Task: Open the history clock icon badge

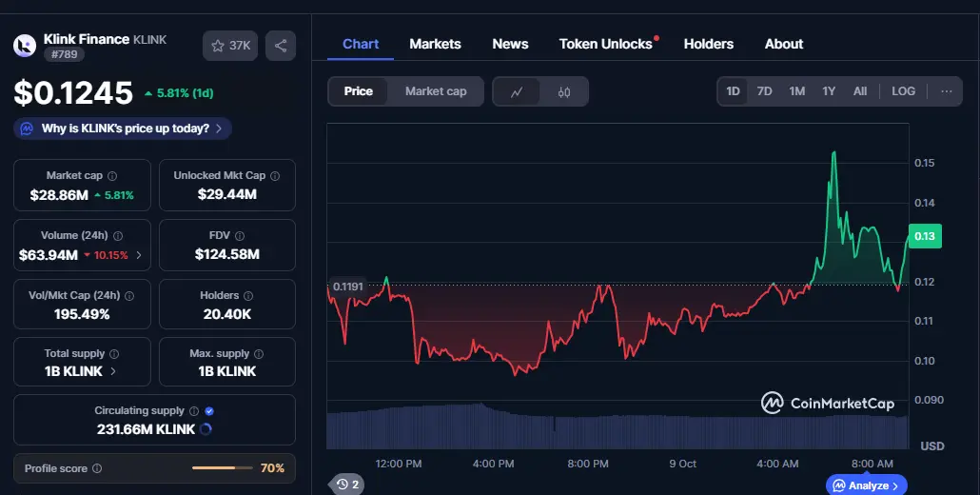Action: click(347, 485)
